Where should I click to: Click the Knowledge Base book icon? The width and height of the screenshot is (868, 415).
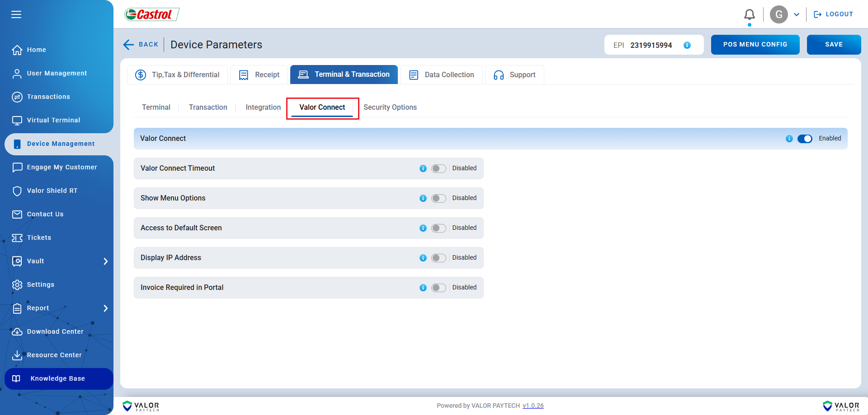tap(16, 378)
